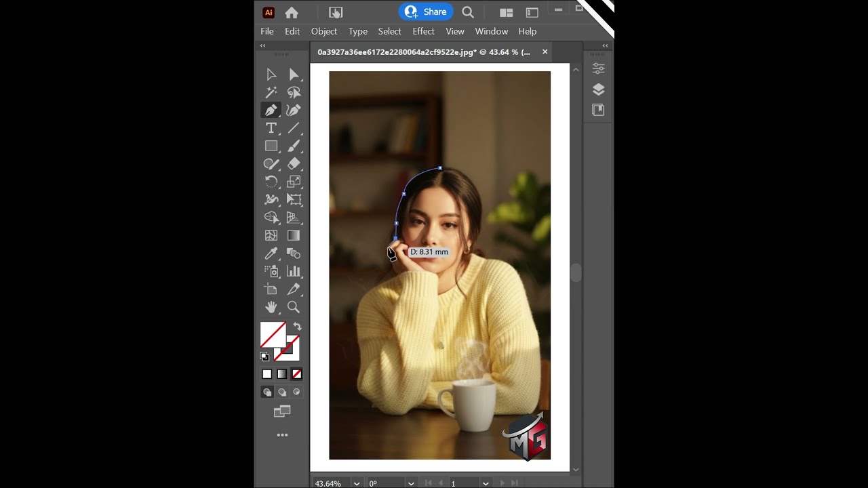Reset to default fill and stroke

264,357
